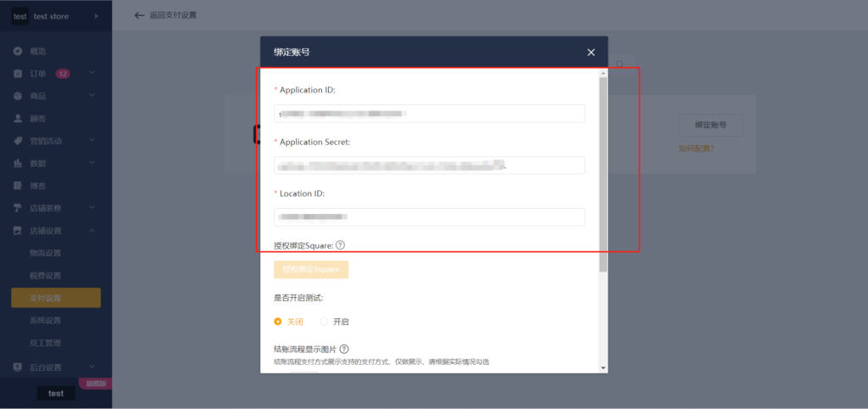Open 支付设置 in the sidebar

(56, 298)
